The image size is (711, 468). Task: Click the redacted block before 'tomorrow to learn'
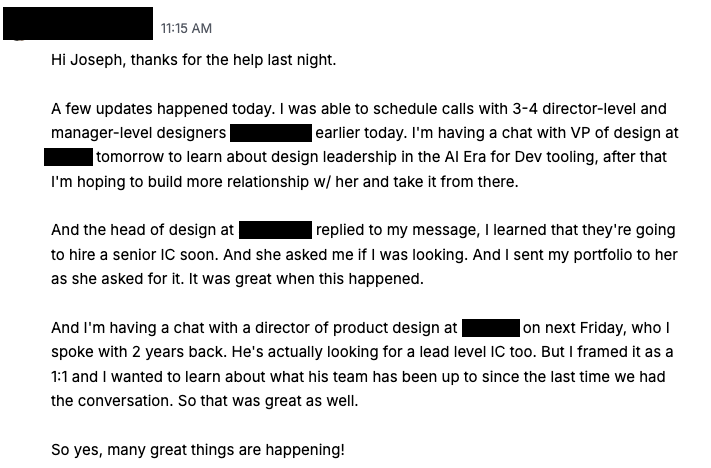point(68,157)
